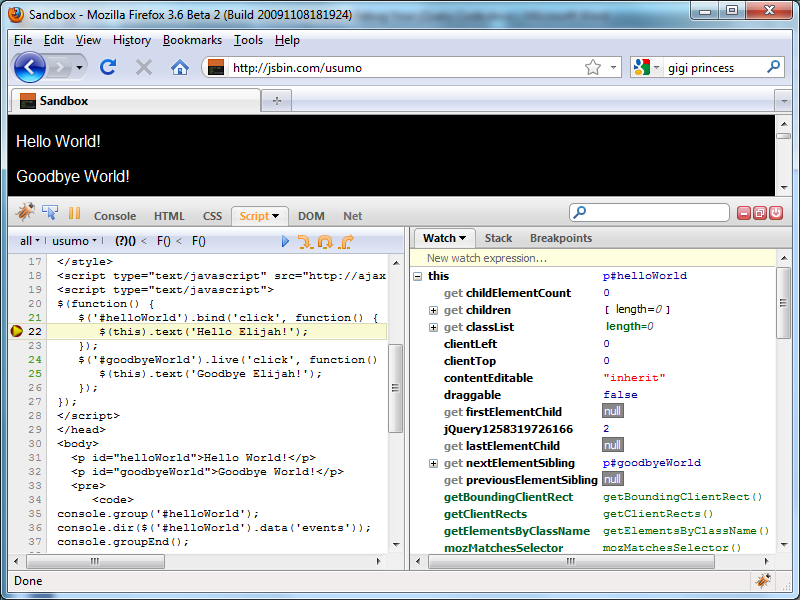Minimize Firebug with the red minus icon
Viewport: 800px width, 600px height.
744,213
